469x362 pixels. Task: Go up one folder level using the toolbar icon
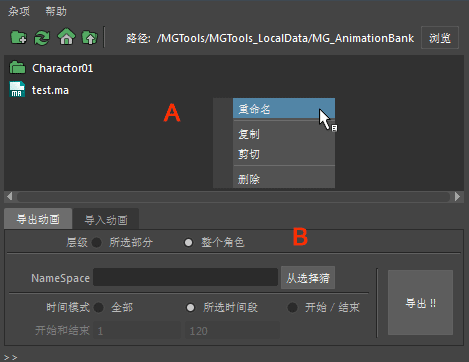click(90, 37)
